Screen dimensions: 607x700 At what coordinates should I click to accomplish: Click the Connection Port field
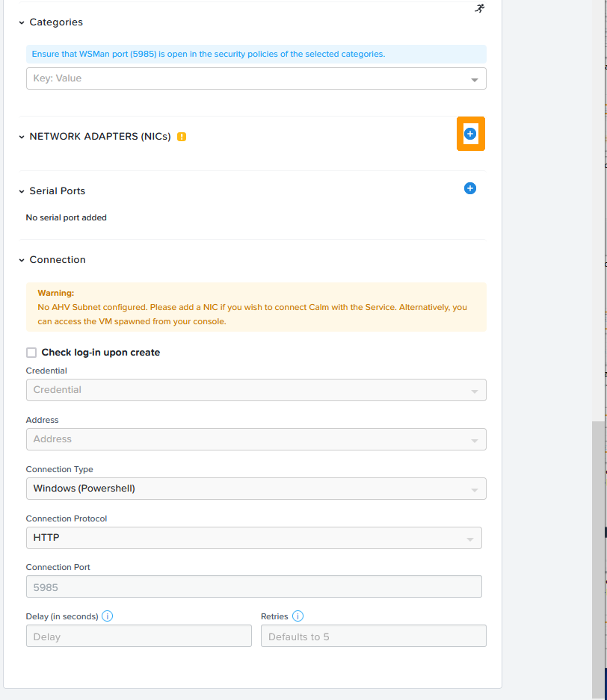click(253, 586)
